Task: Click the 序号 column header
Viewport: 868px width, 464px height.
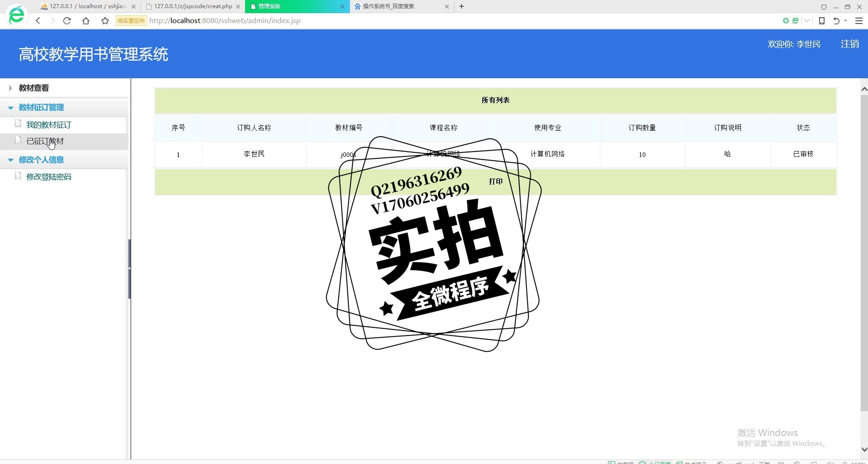Action: pyautogui.click(x=178, y=128)
